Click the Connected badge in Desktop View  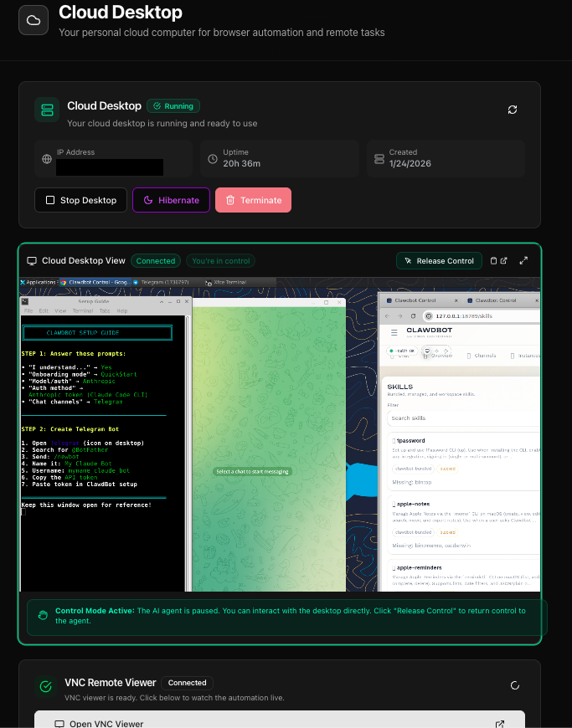pyautogui.click(x=156, y=261)
